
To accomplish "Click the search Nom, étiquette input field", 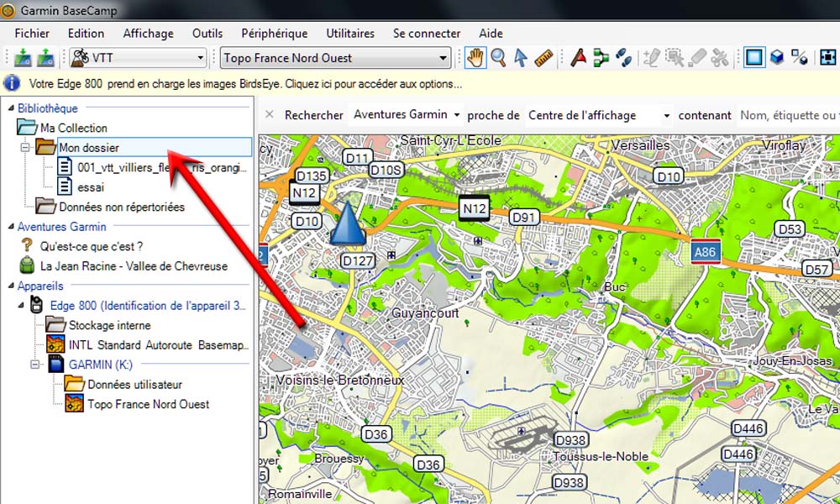I will click(789, 115).
